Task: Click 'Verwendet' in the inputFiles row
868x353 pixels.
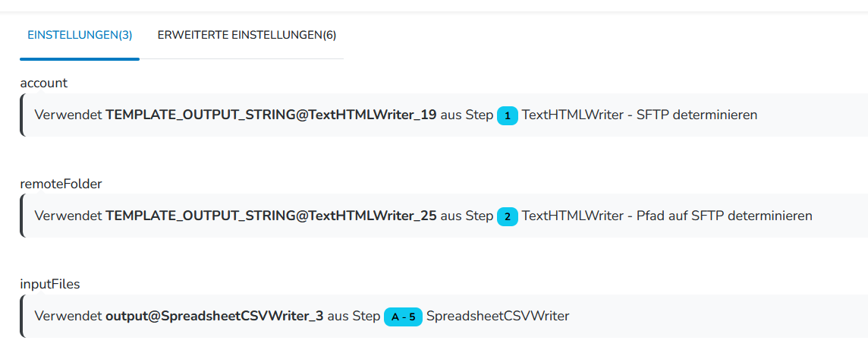Action: pyautogui.click(x=68, y=316)
